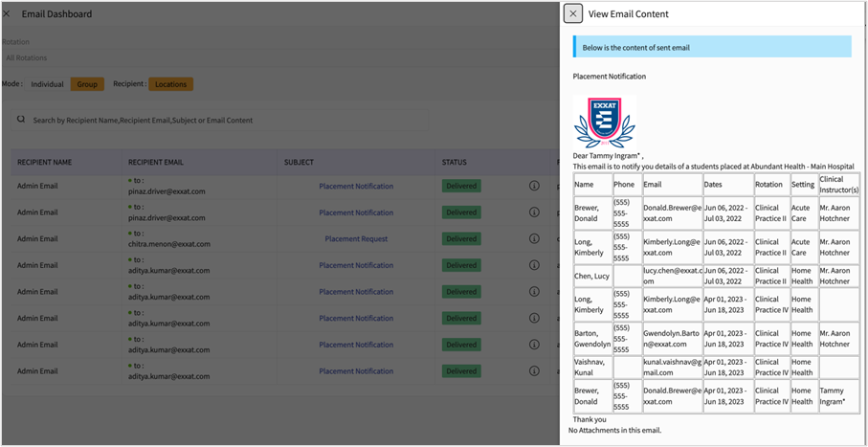Toggle the Locations recipient filter
The height and width of the screenshot is (447, 868).
(170, 84)
